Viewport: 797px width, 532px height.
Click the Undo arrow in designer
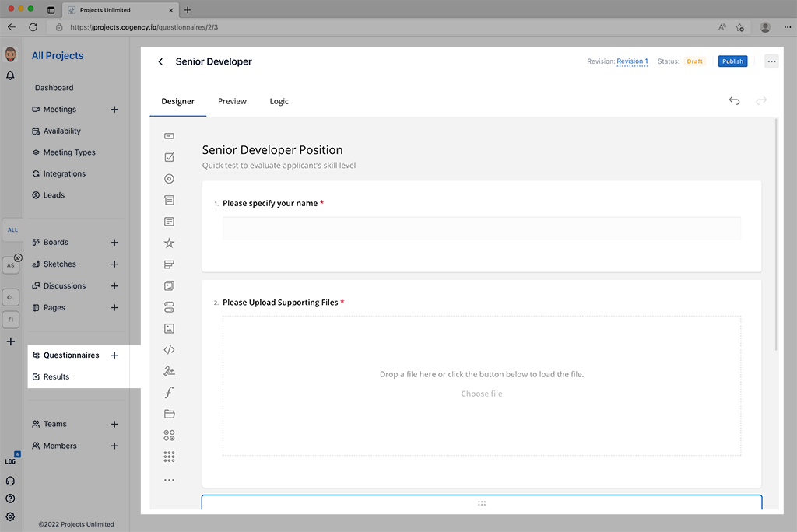pyautogui.click(x=734, y=101)
